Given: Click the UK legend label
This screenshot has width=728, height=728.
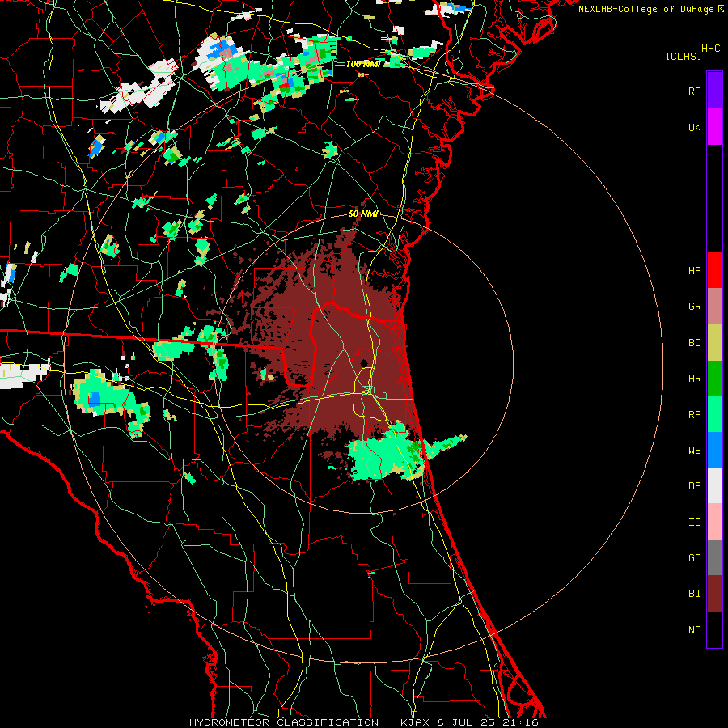Looking at the screenshot, I should tap(694, 127).
